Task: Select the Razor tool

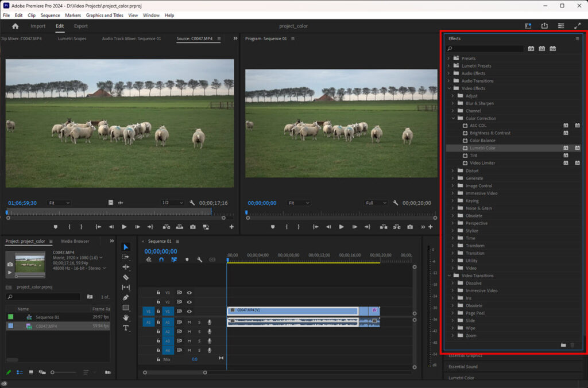Action: (126, 277)
